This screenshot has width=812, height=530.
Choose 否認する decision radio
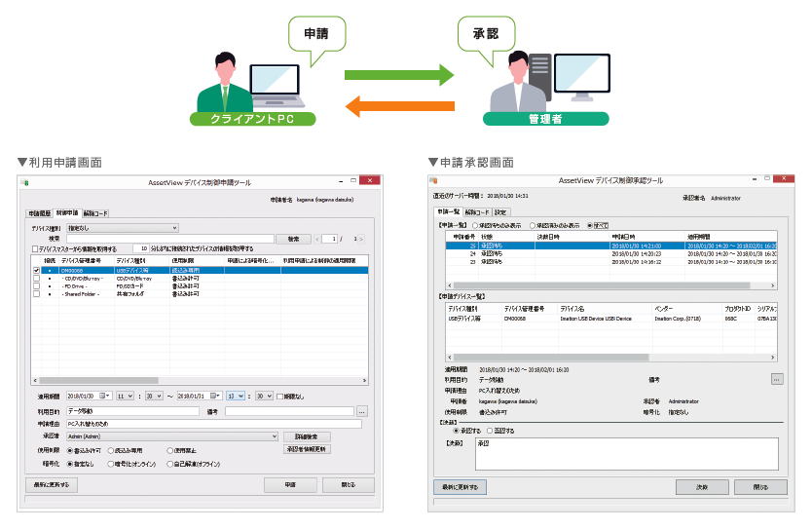pyautogui.click(x=490, y=431)
